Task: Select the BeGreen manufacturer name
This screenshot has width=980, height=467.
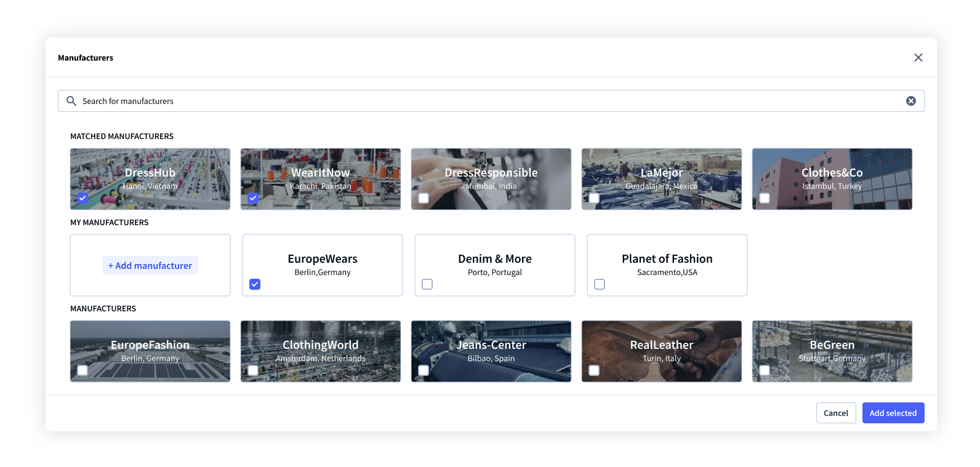Action: click(x=832, y=345)
